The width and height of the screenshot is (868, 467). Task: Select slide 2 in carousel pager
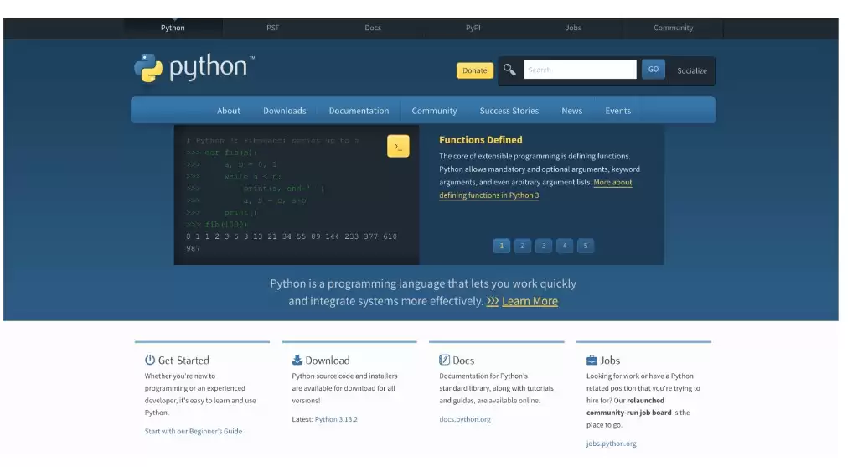523,246
